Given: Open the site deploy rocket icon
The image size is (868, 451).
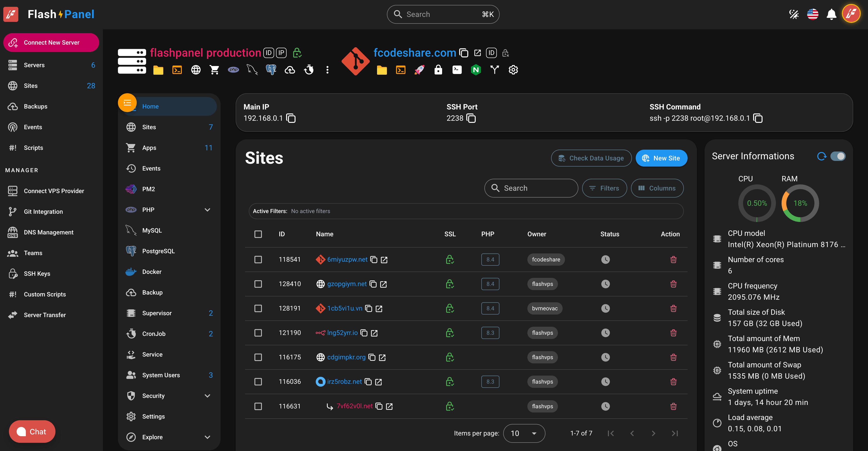Looking at the screenshot, I should click(419, 70).
